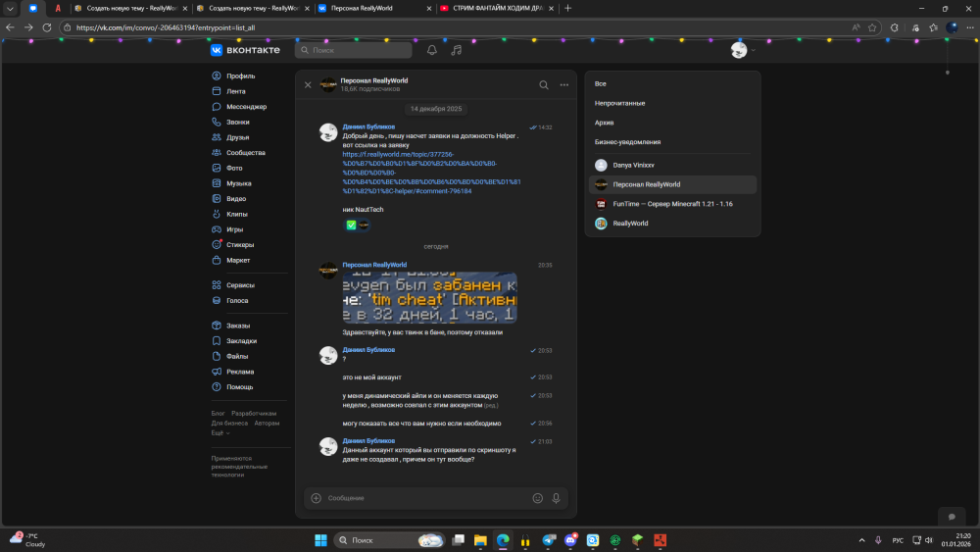This screenshot has width=980, height=552.
Task: Click the VK search field
Action: coord(354,50)
